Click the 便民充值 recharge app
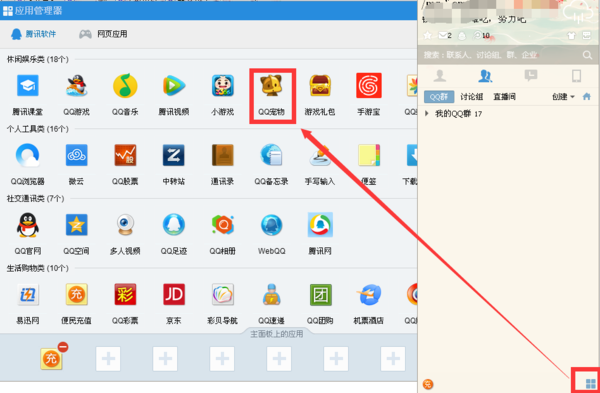The width and height of the screenshot is (600, 393). [x=76, y=294]
